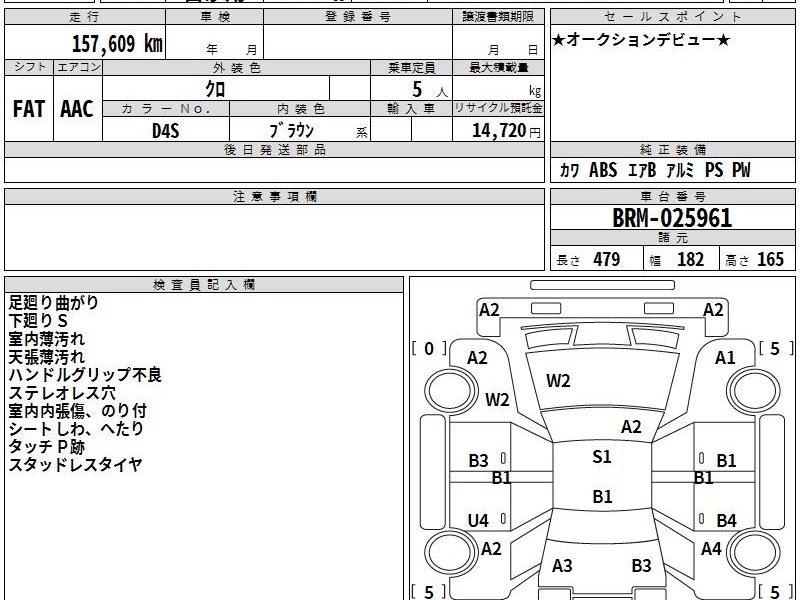Select the アルミ equipment entry

(x=681, y=170)
